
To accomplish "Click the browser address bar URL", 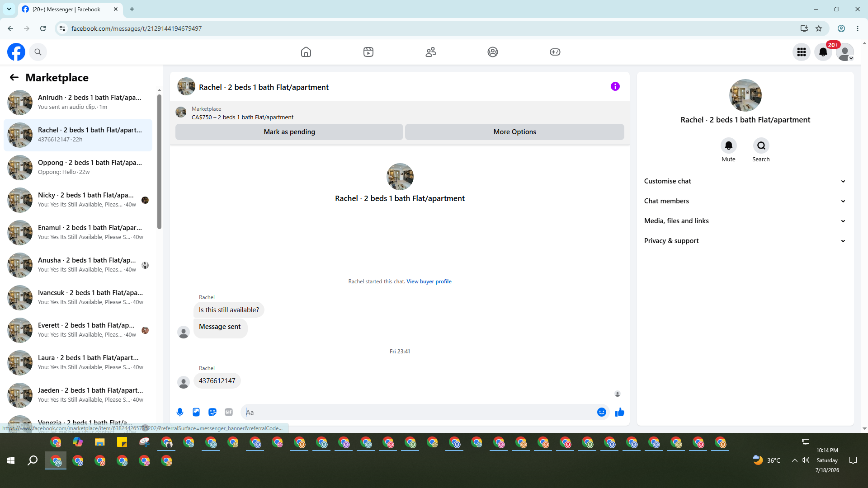I will coord(137,28).
